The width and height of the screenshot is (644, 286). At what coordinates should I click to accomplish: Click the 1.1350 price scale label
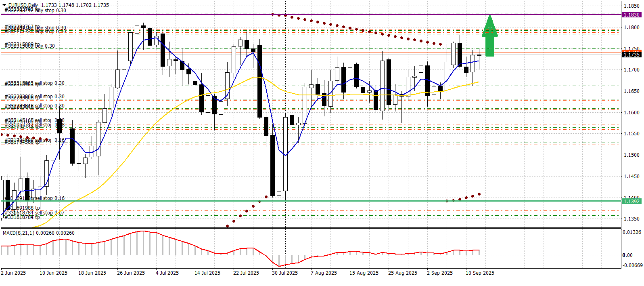631,219
